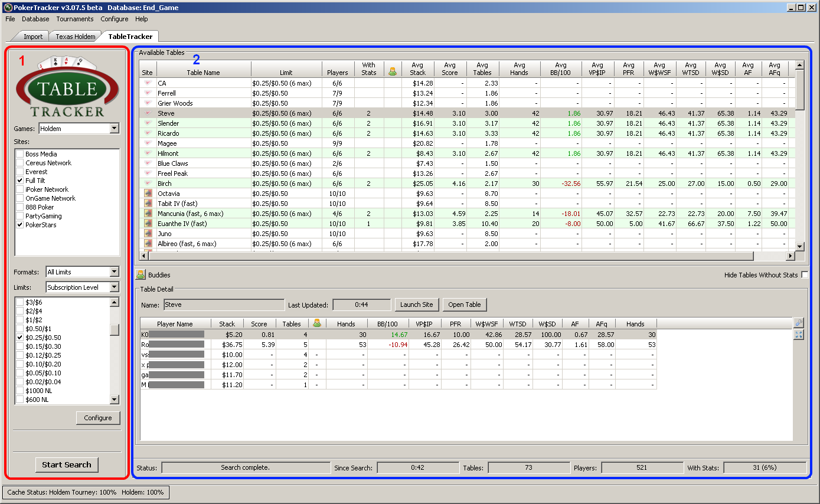This screenshot has height=504, width=820.
Task: Click the PokerStars icon for table Octavia
Action: 148,194
